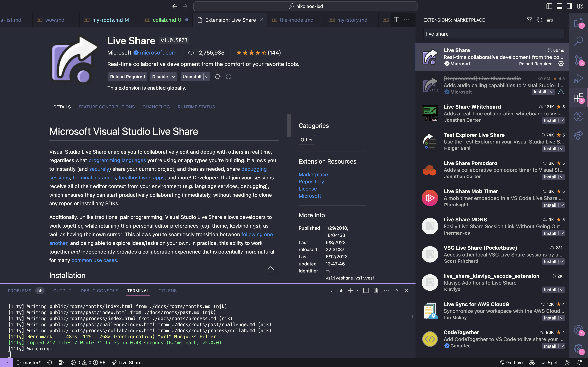
Task: Open the Uninstall dropdown arrow
Action: click(x=207, y=77)
